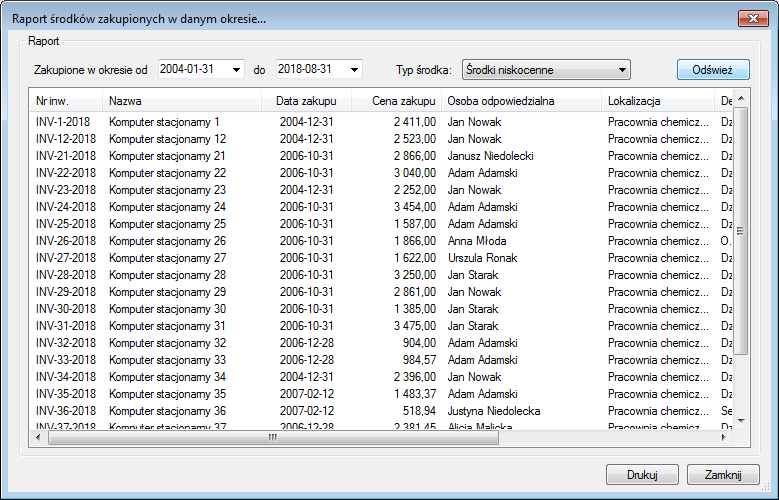This screenshot has width=779, height=500.
Task: Sort by the Nr inw. column header
Action: point(66,101)
